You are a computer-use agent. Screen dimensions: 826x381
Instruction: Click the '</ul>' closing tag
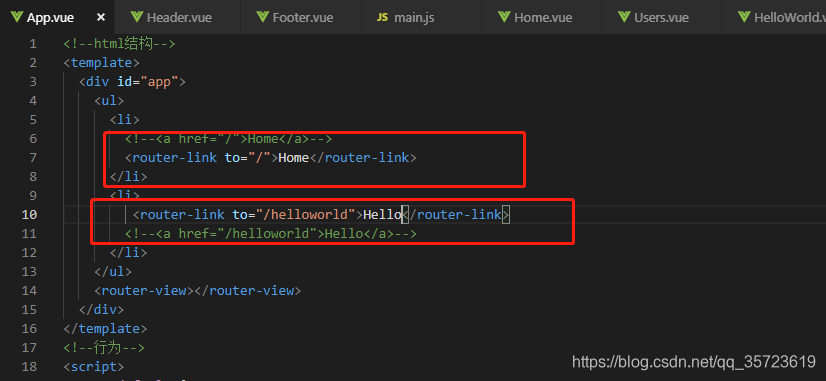113,271
